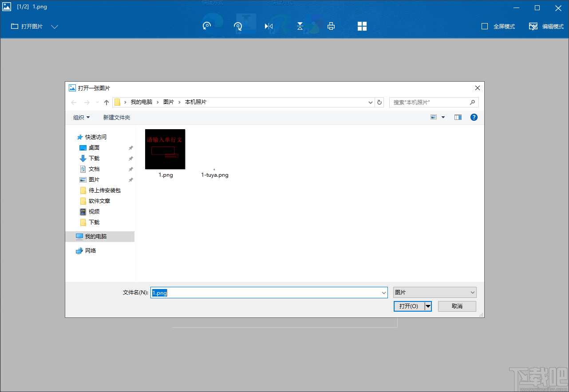Unpin 桌面 via its pin icon

pyautogui.click(x=130, y=148)
